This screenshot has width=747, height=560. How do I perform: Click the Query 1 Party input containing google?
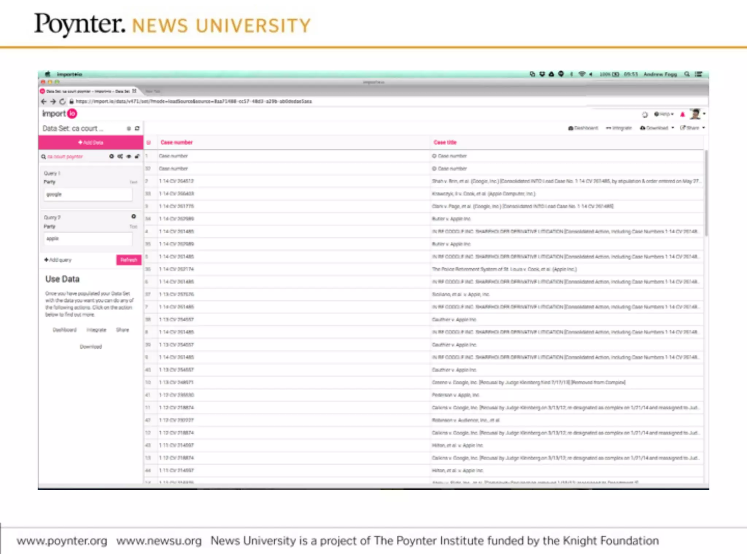[x=88, y=194]
